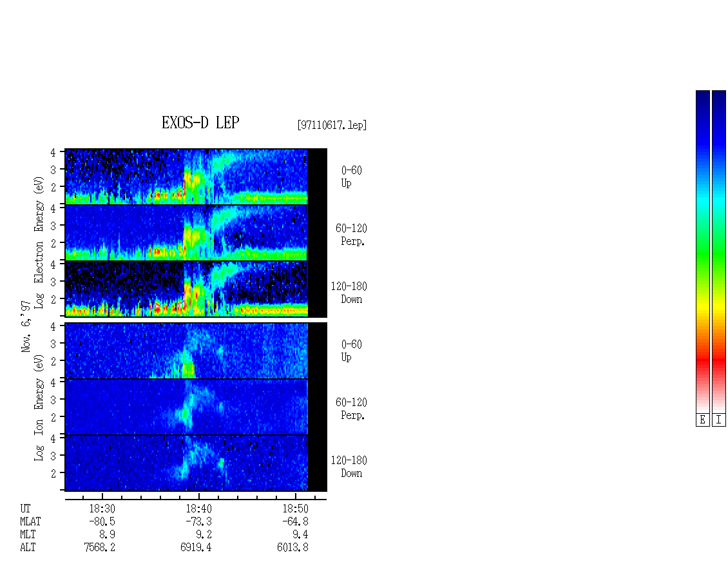The image size is (728, 564).
Task: Select the ALT value 7568.2
Action: [99, 547]
